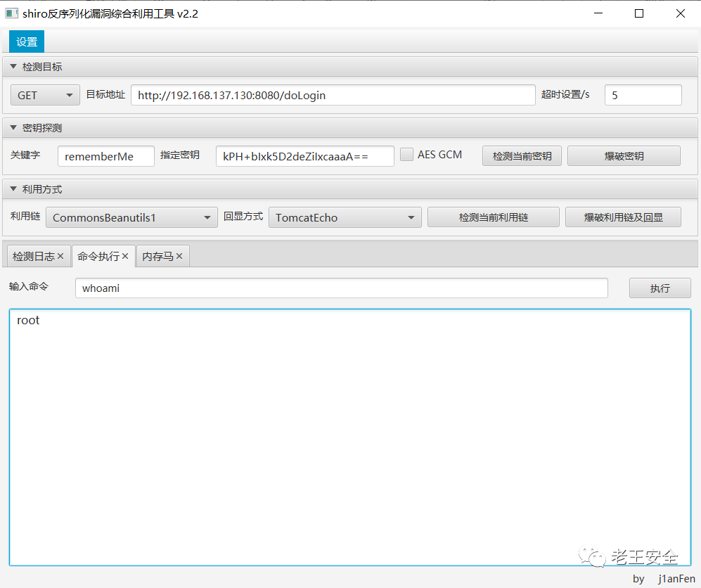Enable the AES GCM checkbox
Image resolution: width=701 pixels, height=588 pixels.
[406, 155]
